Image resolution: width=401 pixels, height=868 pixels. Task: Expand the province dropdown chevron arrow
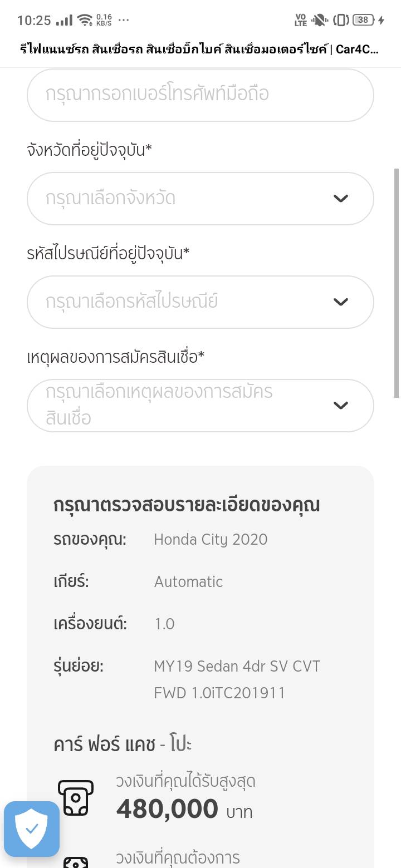point(340,199)
